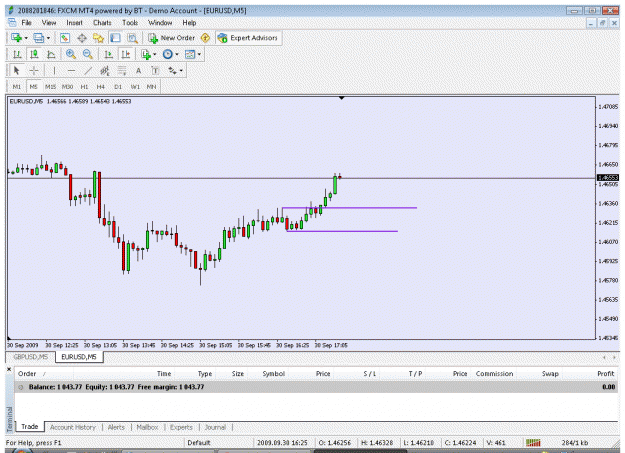
Task: Toggle Chart Shift button
Action: click(x=126, y=54)
